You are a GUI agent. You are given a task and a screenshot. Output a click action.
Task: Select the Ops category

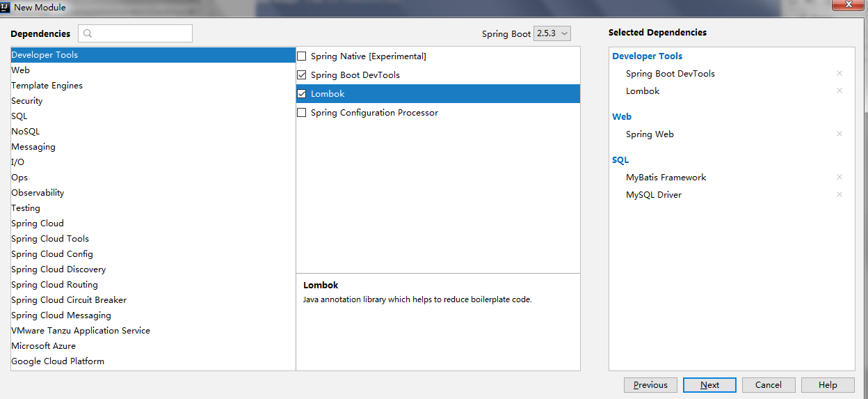click(153, 178)
